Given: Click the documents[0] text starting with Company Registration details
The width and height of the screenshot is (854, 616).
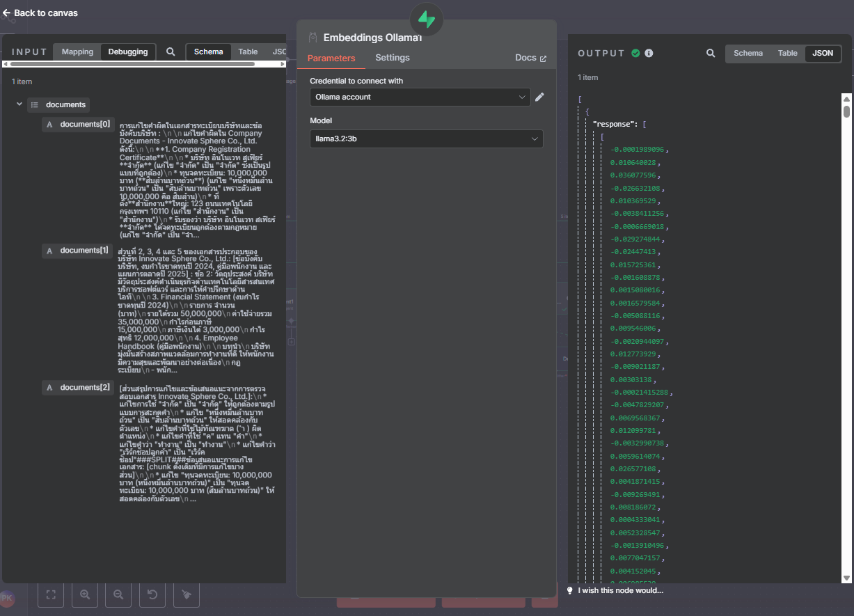Looking at the screenshot, I should [197, 179].
